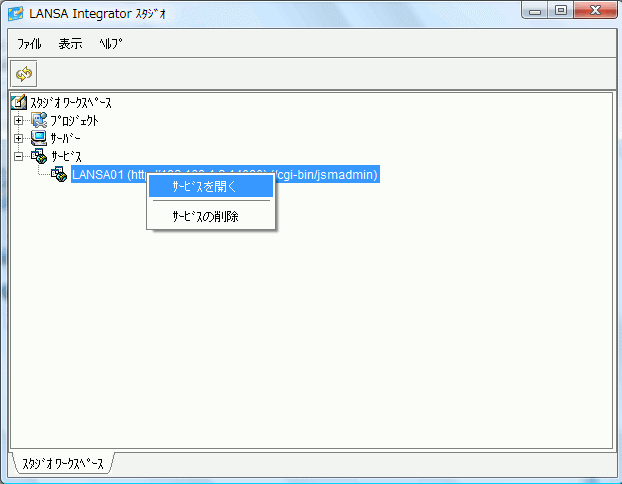
Task: Select the スタジオ ワークスペース bottom tab
Action: [x=63, y=463]
